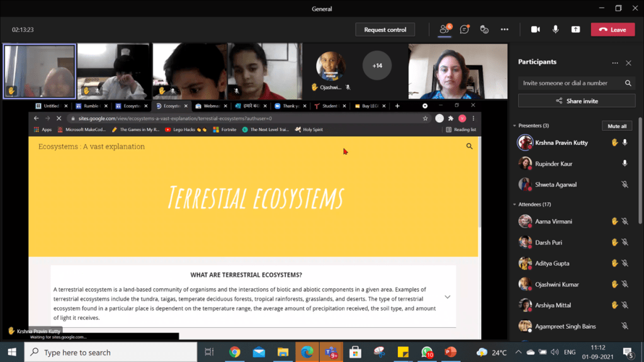Open the meeting chat conversation

coord(465,30)
